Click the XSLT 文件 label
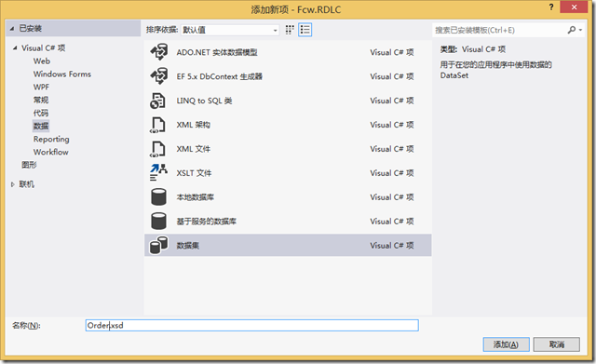The width and height of the screenshot is (596, 364). click(194, 173)
